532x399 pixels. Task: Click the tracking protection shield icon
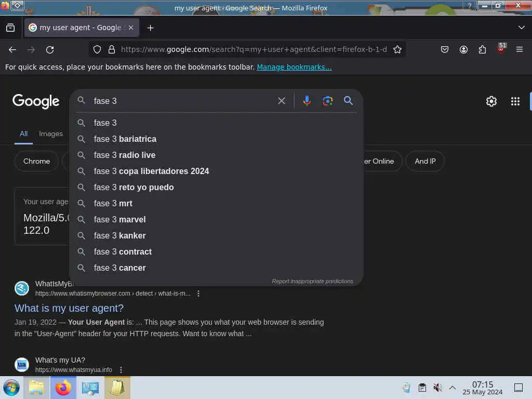tap(97, 49)
